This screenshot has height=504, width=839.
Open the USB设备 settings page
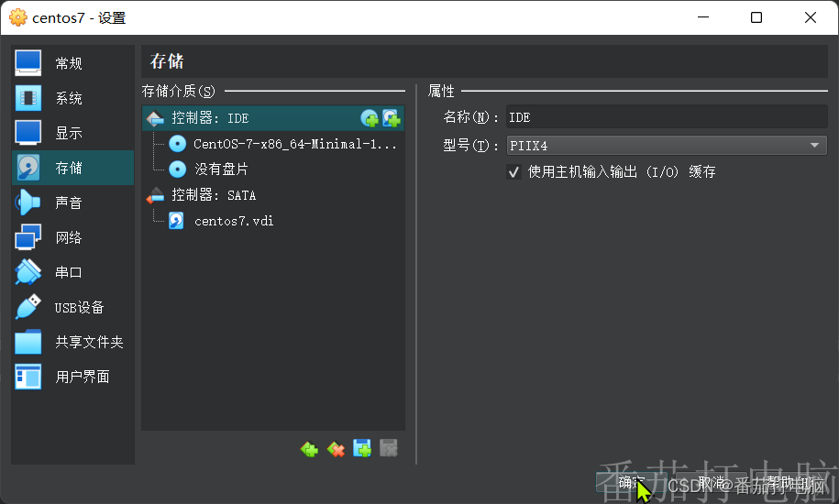pos(72,307)
